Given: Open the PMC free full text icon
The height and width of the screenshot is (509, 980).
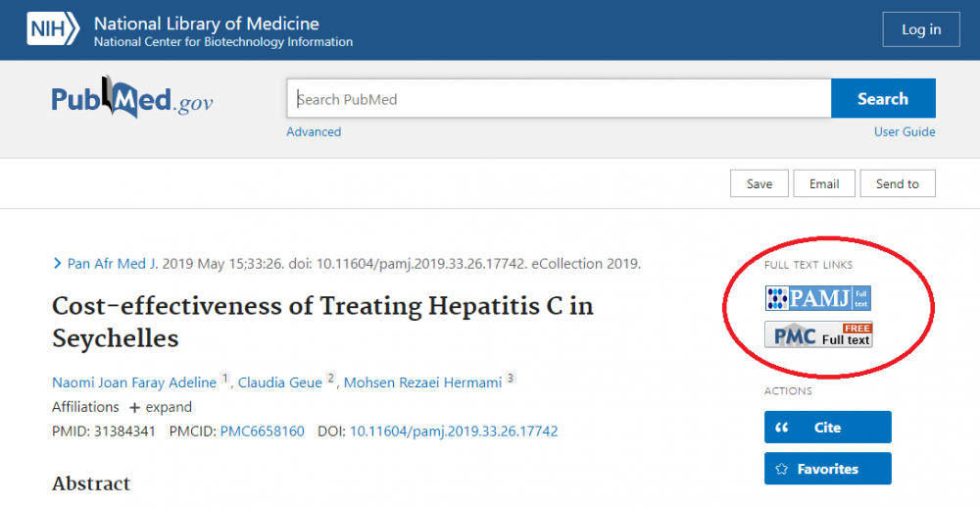Looking at the screenshot, I should pyautogui.click(x=818, y=334).
